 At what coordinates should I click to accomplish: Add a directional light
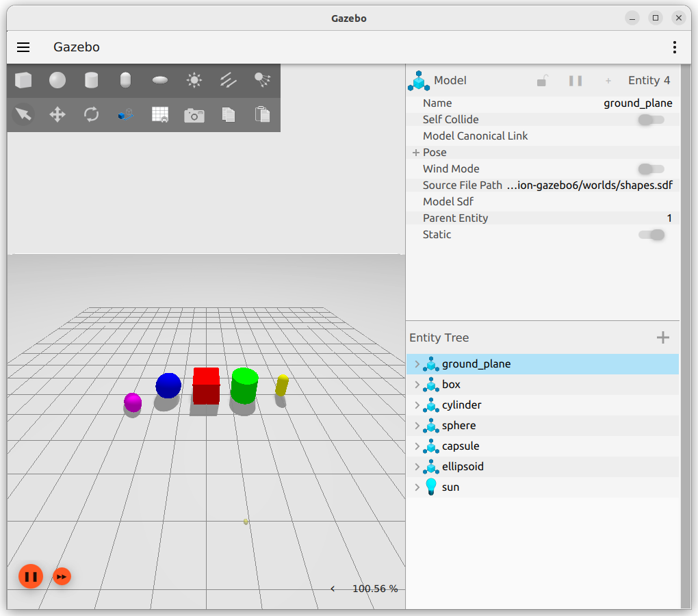click(229, 81)
